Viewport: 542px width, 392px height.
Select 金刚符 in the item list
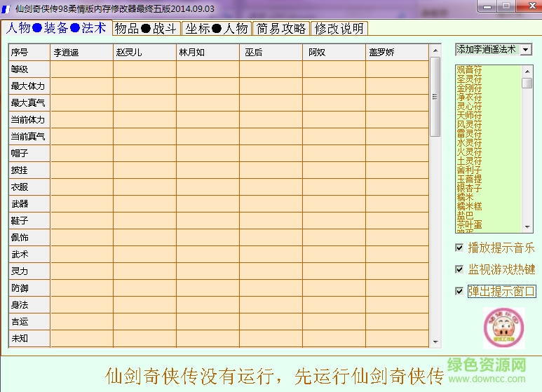pyautogui.click(x=469, y=88)
